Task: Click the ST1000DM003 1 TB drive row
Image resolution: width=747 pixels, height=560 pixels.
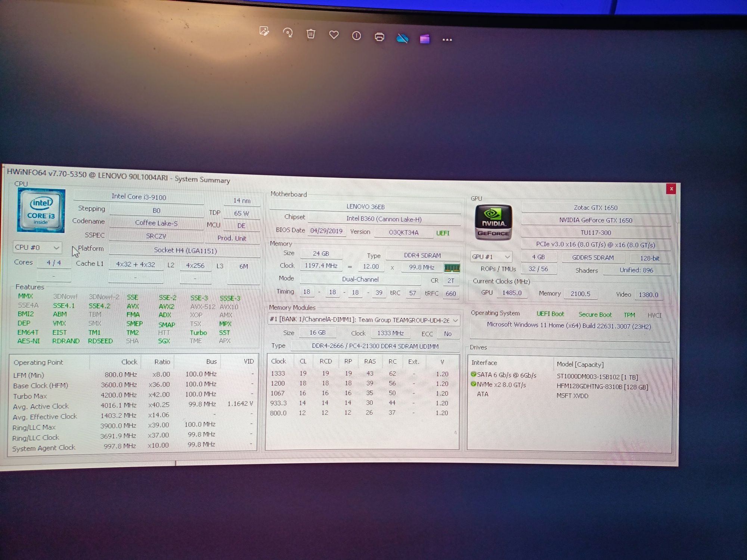Action: point(569,376)
